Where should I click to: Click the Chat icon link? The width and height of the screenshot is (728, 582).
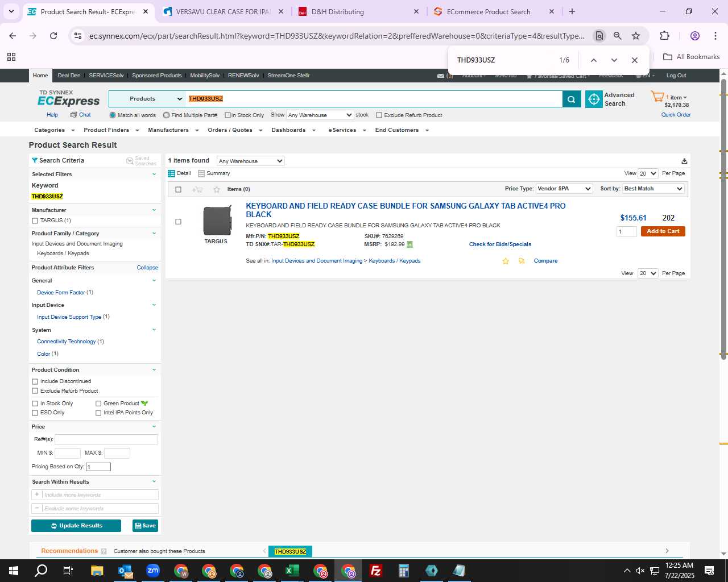point(73,115)
